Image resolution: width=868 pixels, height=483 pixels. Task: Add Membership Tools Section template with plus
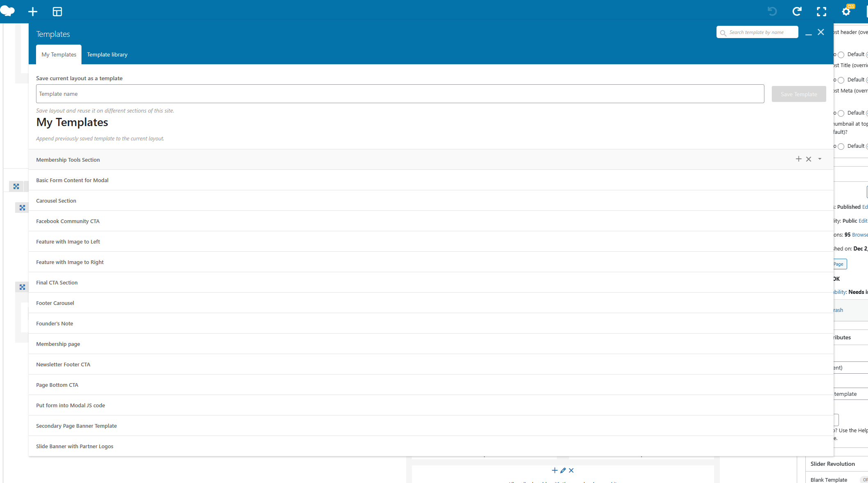(x=798, y=159)
